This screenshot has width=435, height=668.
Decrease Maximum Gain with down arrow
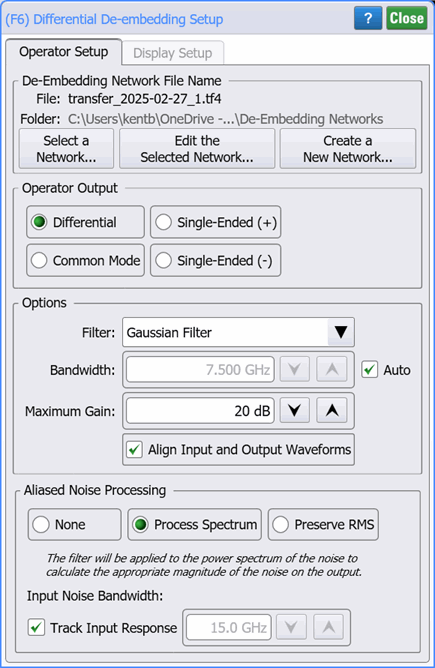[294, 411]
